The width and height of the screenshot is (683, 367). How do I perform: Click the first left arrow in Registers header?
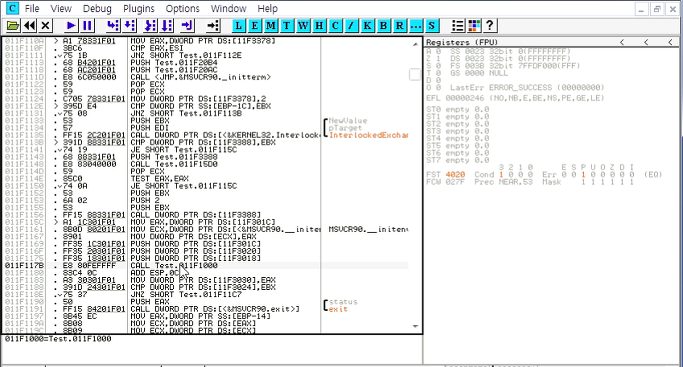[622, 42]
